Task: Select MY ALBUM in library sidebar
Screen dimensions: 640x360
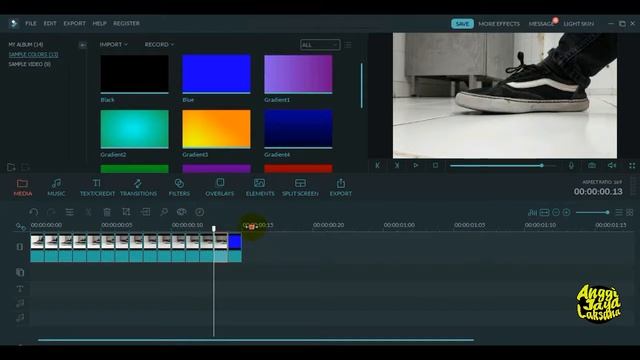Action: point(26,44)
